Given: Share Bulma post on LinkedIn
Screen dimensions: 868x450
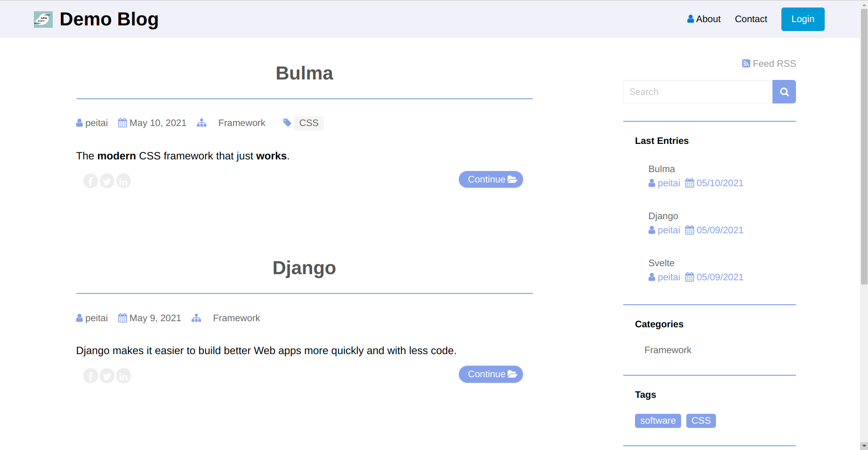Looking at the screenshot, I should pos(123,181).
